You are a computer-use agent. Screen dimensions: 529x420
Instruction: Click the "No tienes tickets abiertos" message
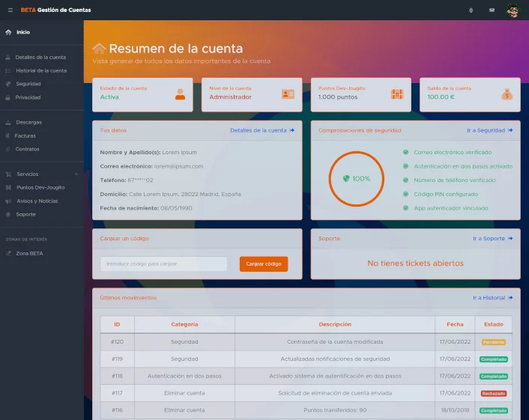pos(415,264)
